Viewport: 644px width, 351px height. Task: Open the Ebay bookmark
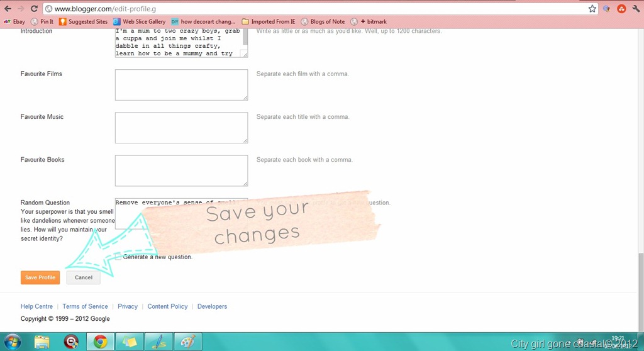tap(14, 21)
